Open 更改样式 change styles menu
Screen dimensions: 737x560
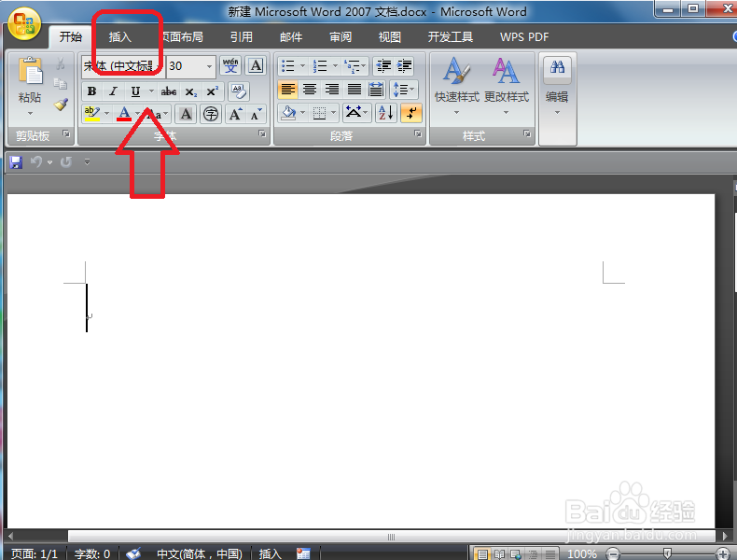tap(507, 86)
